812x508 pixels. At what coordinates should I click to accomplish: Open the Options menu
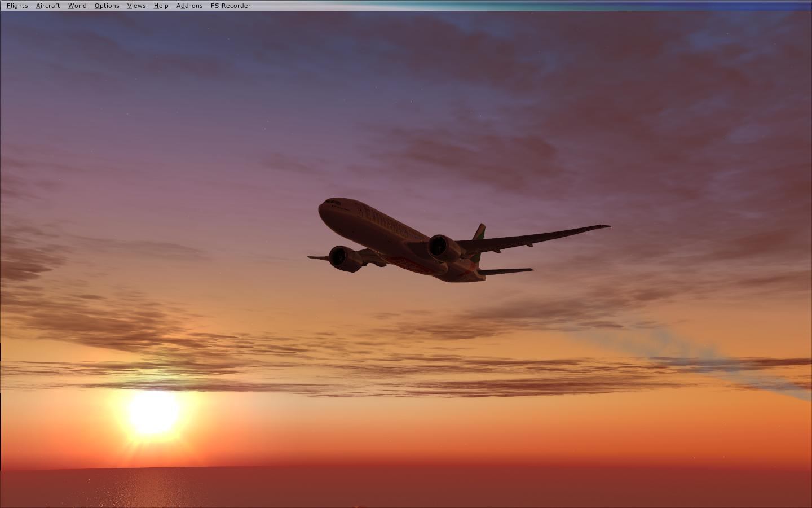(x=107, y=6)
